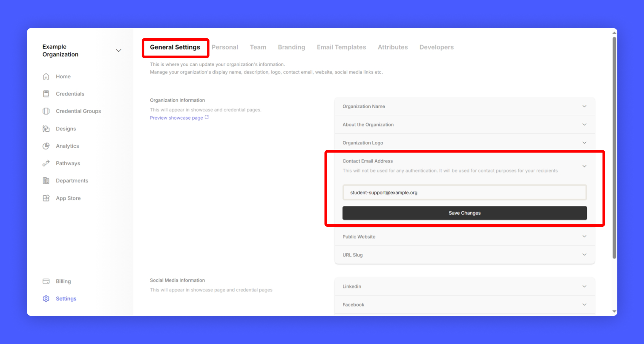Select the Departments building icon

click(46, 181)
